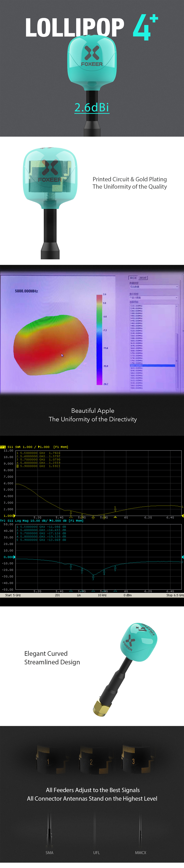The height and width of the screenshot is (868, 184).
Task: Open the 数据类型 dropdown
Action: pos(154,287)
